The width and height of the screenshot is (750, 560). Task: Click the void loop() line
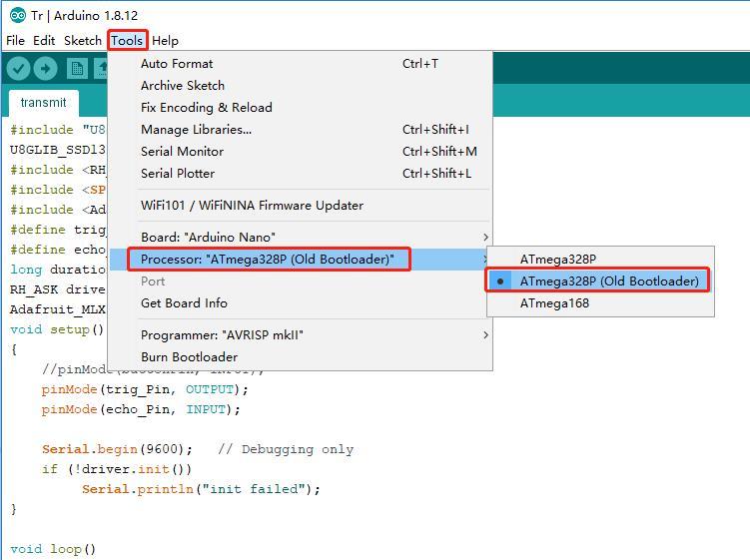tap(53, 549)
